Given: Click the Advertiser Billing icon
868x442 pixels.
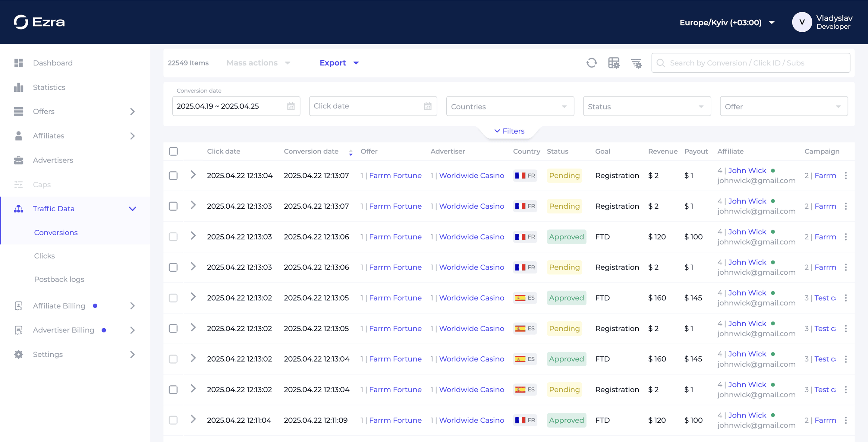Looking at the screenshot, I should 18,330.
